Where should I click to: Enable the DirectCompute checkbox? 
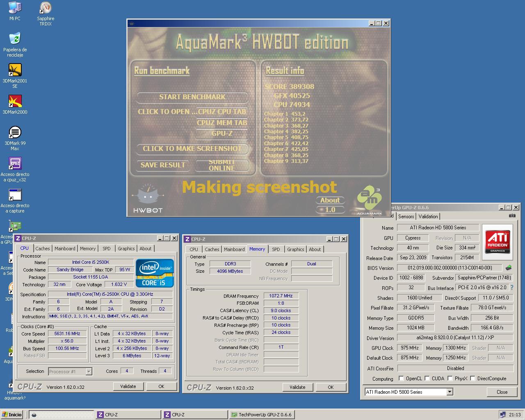click(x=473, y=379)
